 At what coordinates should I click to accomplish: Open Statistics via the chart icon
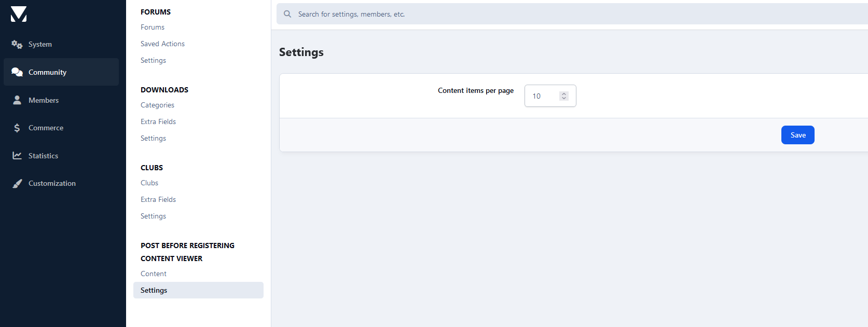pyautogui.click(x=17, y=156)
